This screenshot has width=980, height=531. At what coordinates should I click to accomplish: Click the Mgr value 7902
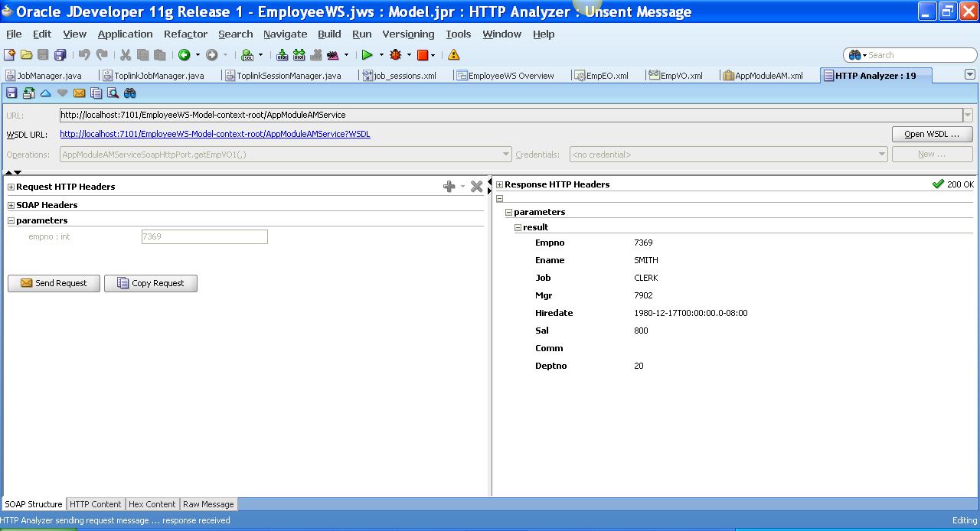pos(643,295)
